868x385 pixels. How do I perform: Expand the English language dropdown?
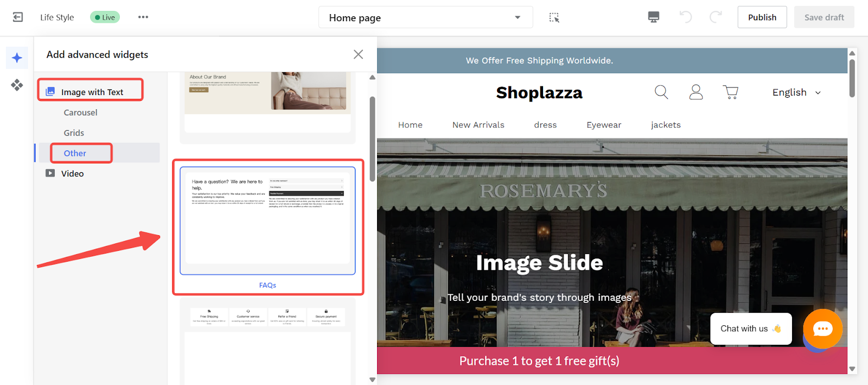(x=796, y=92)
